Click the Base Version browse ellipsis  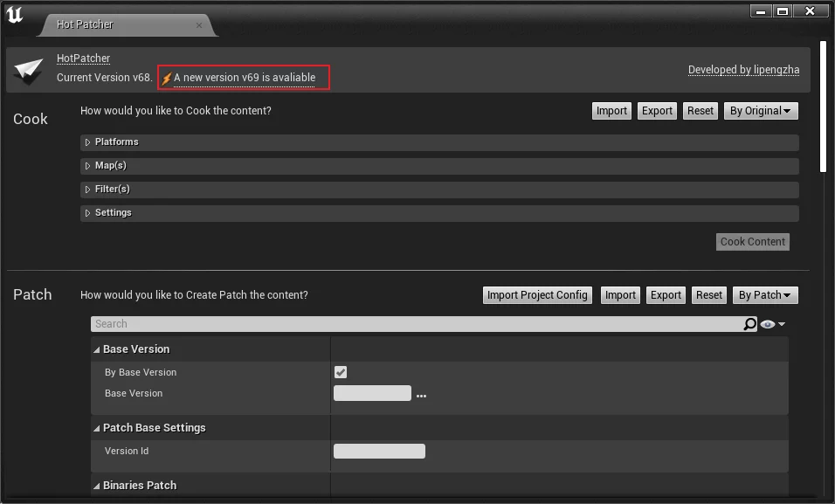point(421,395)
